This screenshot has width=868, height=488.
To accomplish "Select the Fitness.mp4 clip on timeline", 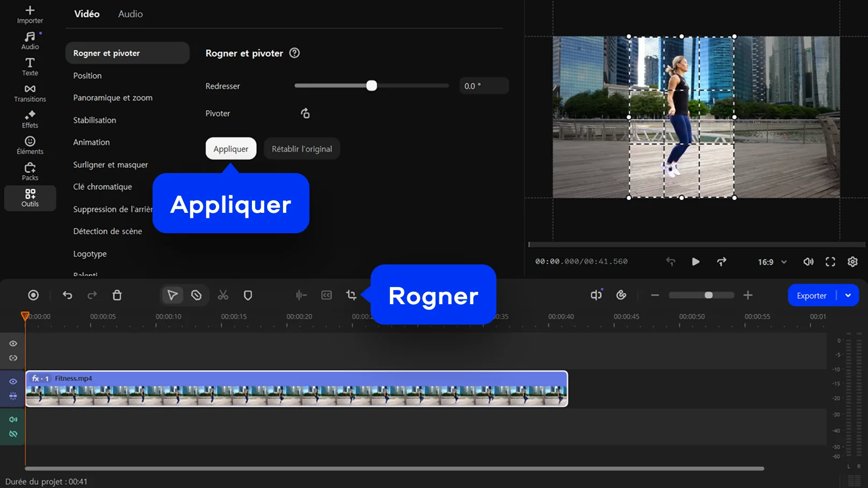I will 296,389.
